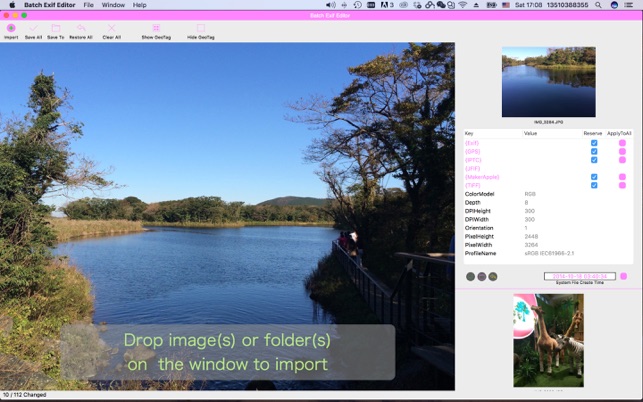Image resolution: width=643 pixels, height=402 pixels.
Task: Click the Spotlight search icon in menu bar
Action: [x=598, y=5]
